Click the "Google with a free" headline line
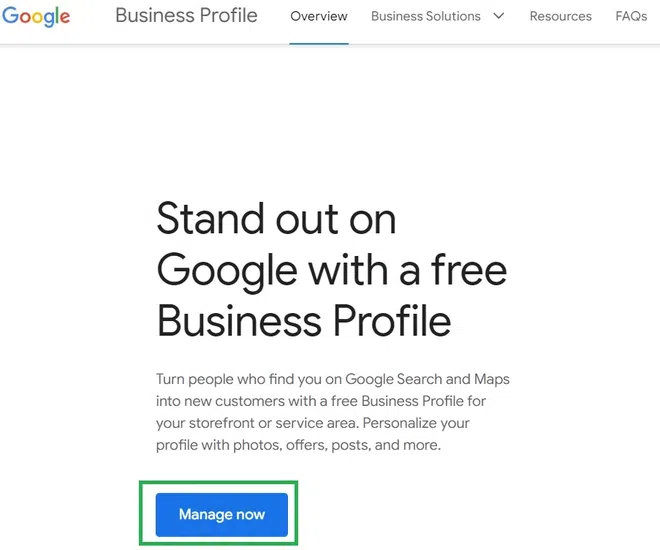660x550 pixels. tap(332, 270)
